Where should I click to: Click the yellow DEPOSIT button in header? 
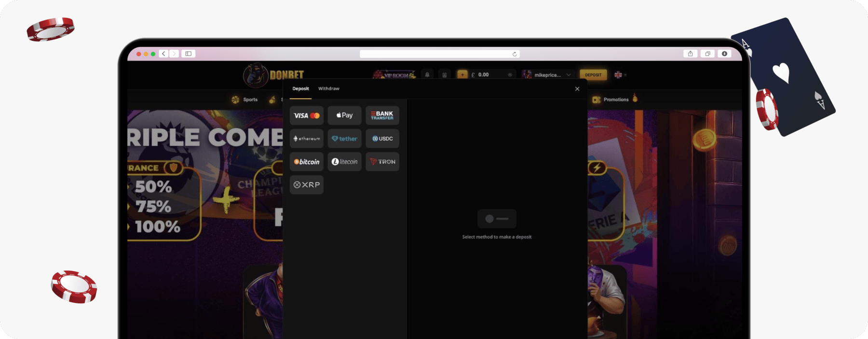click(593, 75)
